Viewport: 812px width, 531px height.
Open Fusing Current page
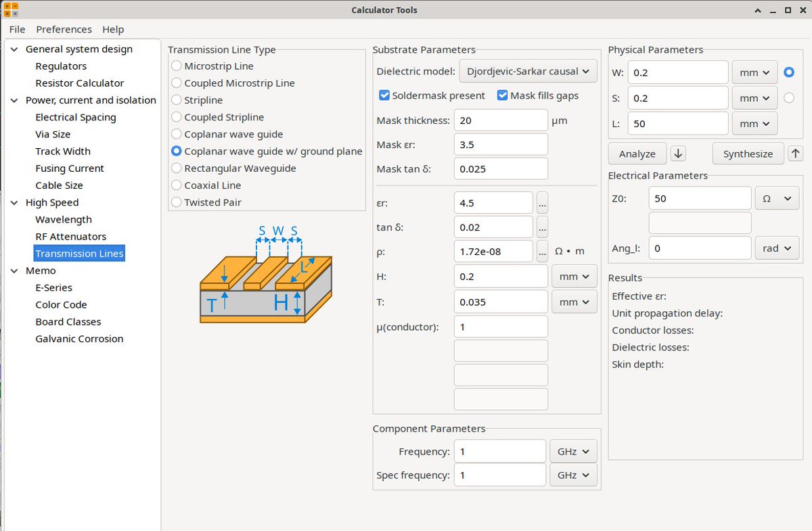69,168
